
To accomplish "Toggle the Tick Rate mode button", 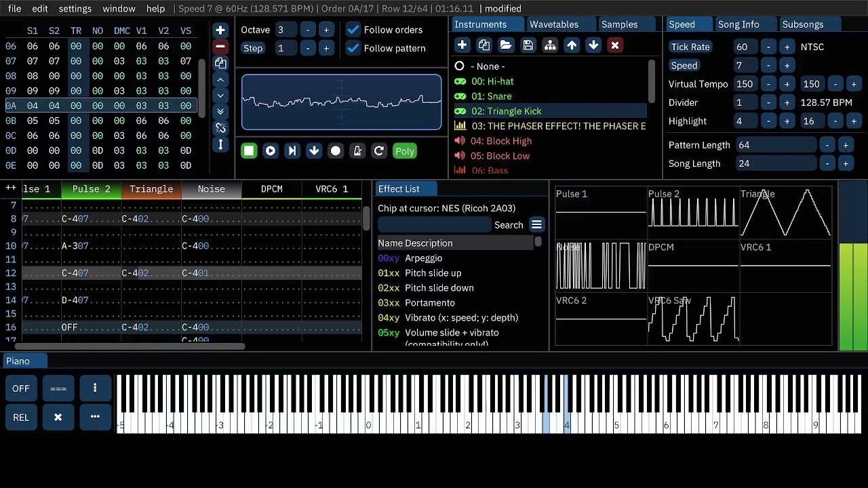I will coord(690,47).
